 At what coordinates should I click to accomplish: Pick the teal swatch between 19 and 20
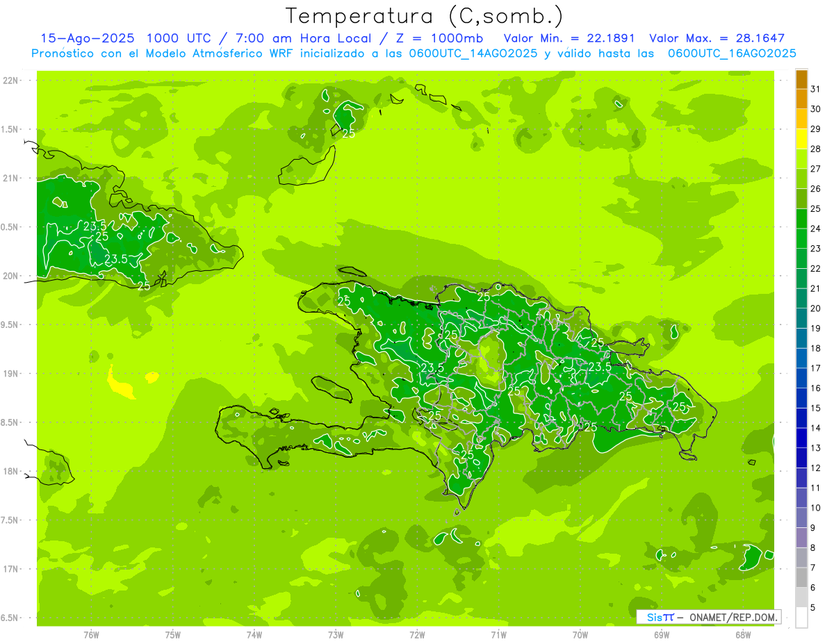coord(801,319)
